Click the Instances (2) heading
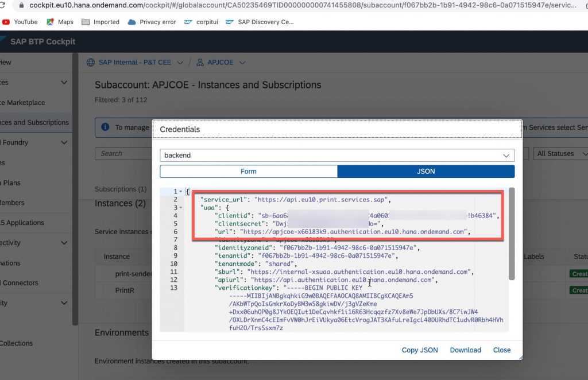 [120, 204]
